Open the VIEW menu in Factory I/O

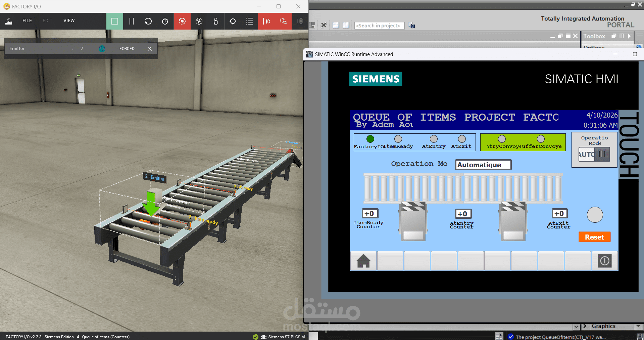(69, 20)
